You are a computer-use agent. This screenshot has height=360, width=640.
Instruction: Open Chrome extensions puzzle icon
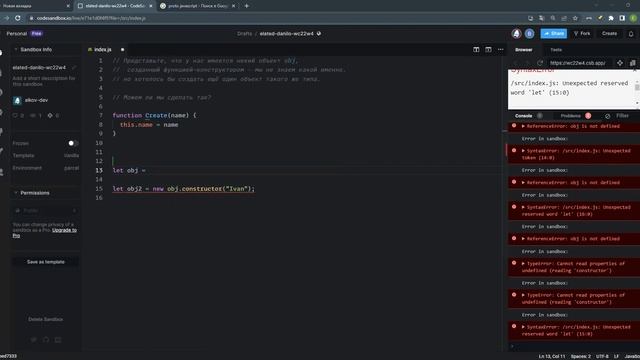pos(611,18)
